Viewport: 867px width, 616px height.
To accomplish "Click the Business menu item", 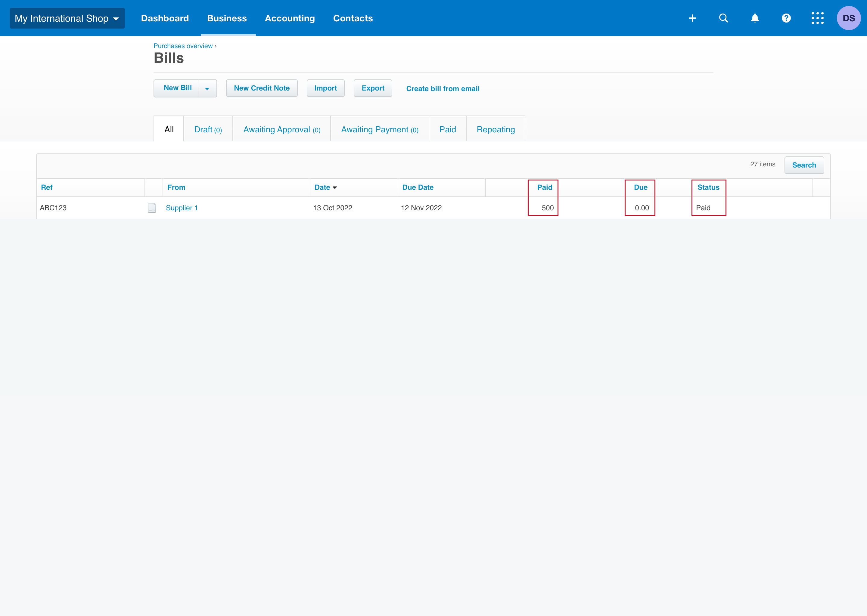I will (227, 18).
